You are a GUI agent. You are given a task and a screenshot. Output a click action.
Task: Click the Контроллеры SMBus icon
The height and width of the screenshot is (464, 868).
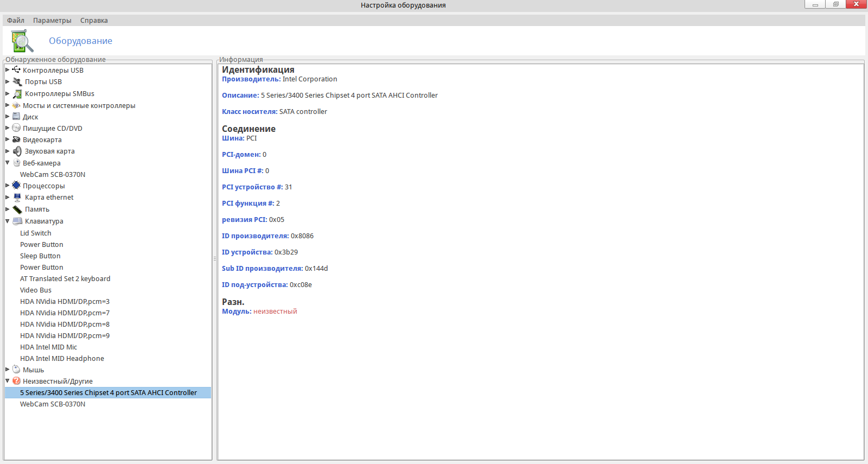click(17, 93)
